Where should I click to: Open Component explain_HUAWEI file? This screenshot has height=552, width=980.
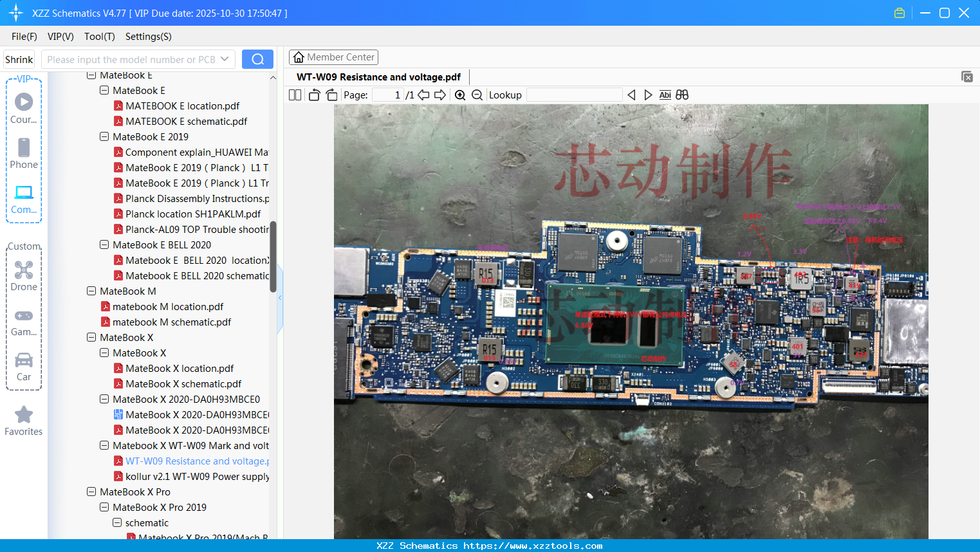tap(191, 152)
